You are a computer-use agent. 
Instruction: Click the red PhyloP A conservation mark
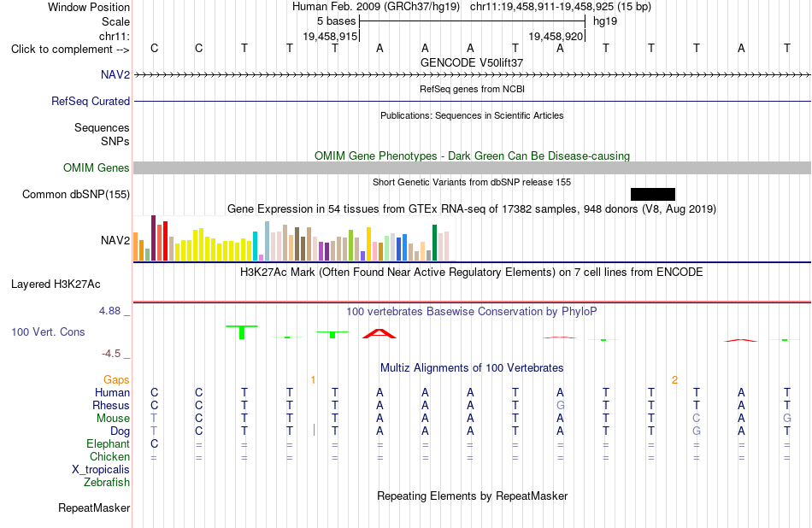click(380, 333)
